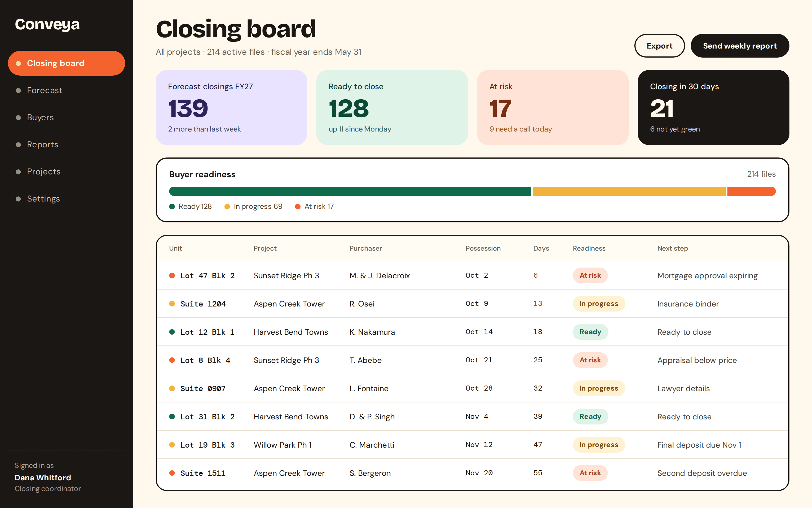Click purchaser M. & J. Delacroix
Screen dimensions: 812x508
(x=379, y=275)
